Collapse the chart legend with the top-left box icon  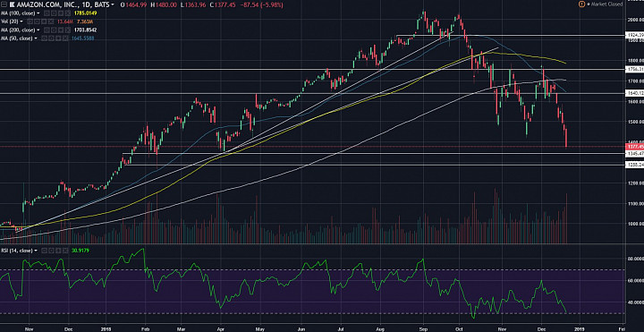click(x=4, y=4)
